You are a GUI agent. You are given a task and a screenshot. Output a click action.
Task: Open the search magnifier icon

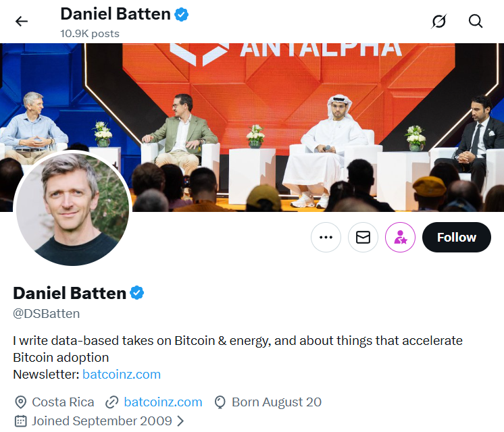point(476,21)
